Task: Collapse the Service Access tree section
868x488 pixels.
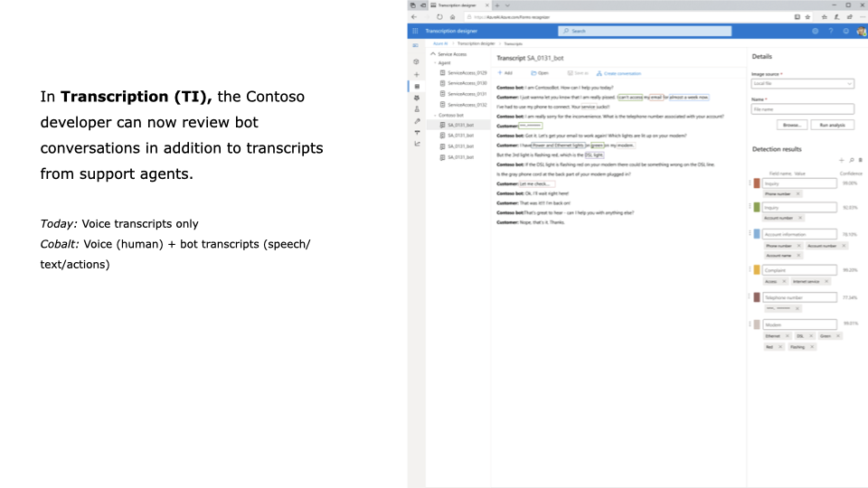Action: pyautogui.click(x=433, y=54)
